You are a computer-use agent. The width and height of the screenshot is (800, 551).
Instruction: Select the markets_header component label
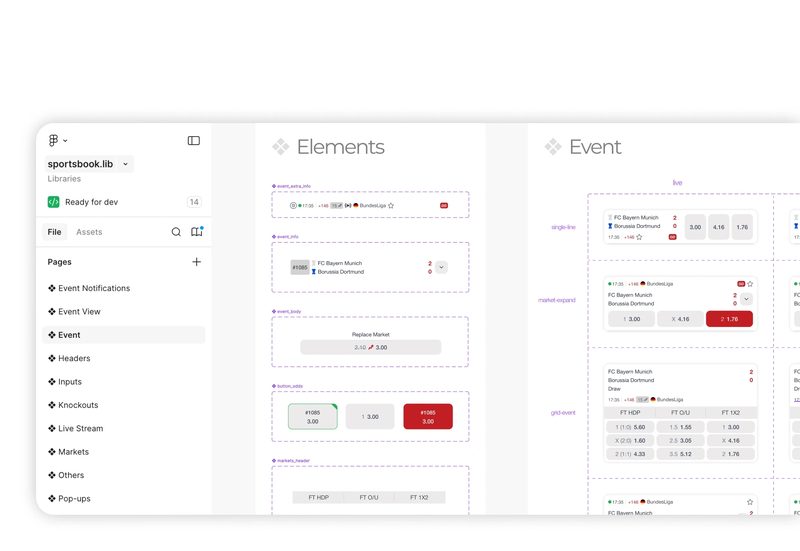point(291,461)
